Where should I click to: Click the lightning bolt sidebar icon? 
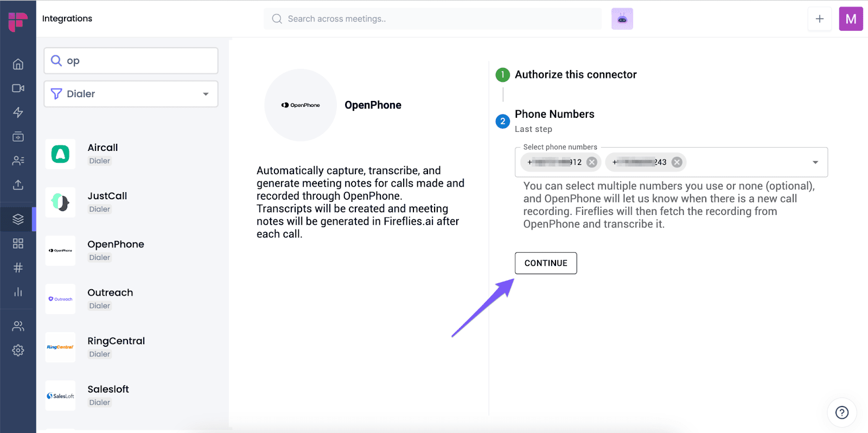(18, 112)
